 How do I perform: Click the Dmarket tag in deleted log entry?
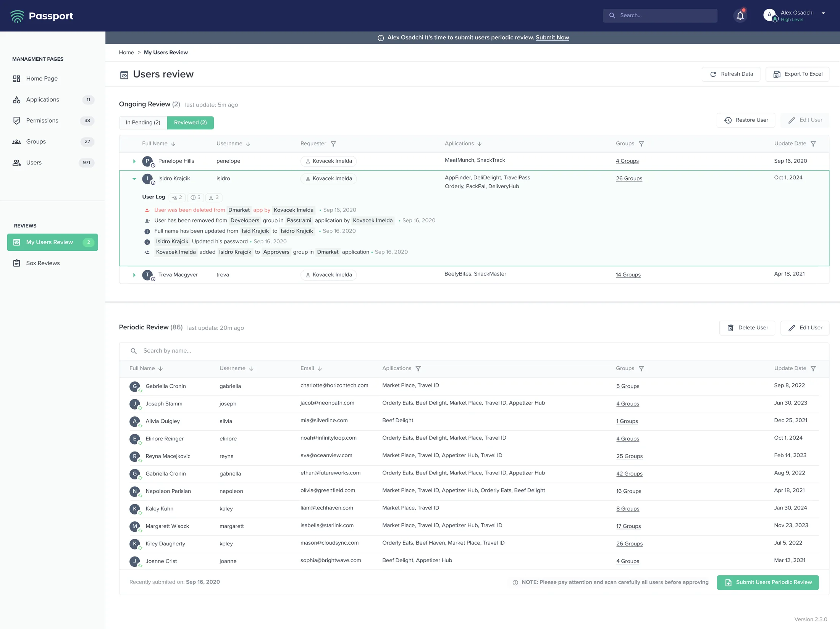pos(239,210)
